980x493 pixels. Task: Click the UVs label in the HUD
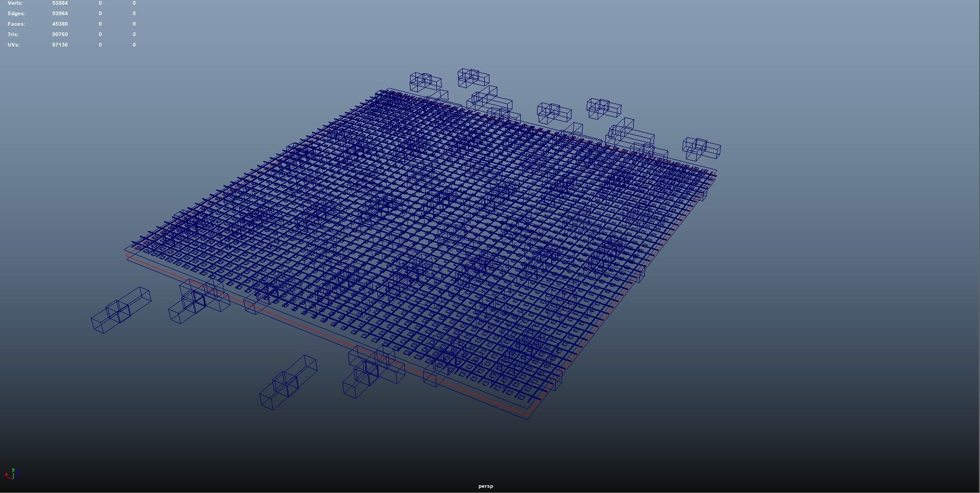[14, 45]
